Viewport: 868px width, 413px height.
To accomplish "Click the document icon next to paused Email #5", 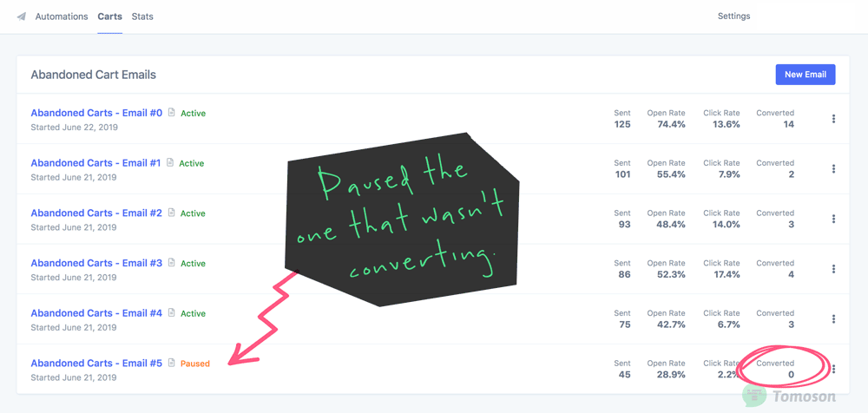I will coord(172,363).
